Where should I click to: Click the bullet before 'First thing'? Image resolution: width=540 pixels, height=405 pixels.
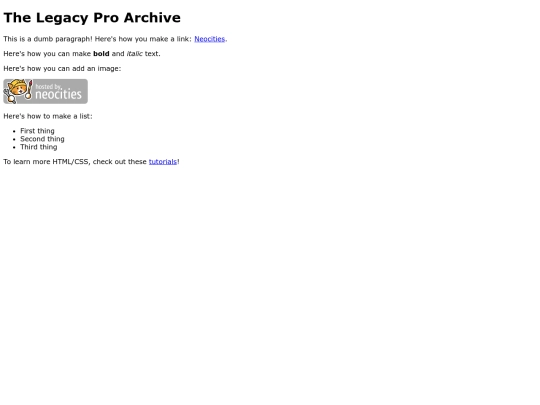(14, 131)
